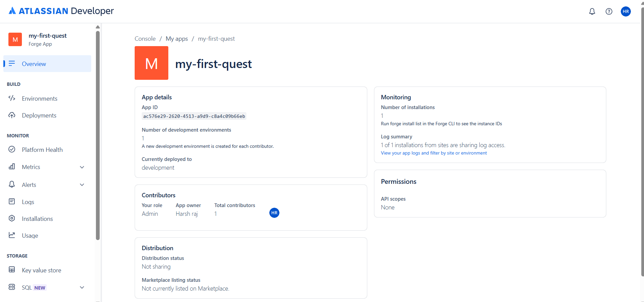Viewport: 644px width, 302px height.
Task: Click the Key value store table icon
Action: [12, 270]
